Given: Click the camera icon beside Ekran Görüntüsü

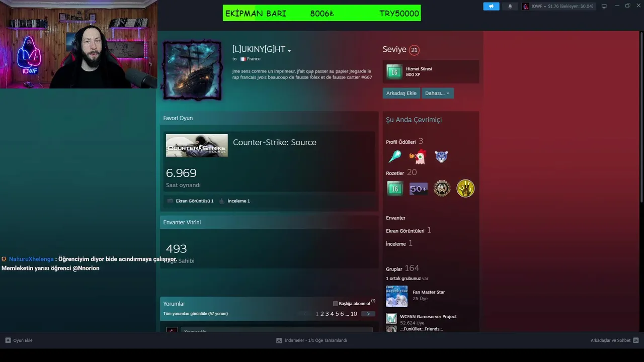Looking at the screenshot, I should tap(170, 201).
